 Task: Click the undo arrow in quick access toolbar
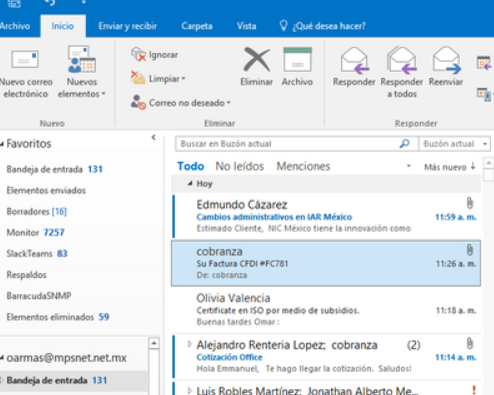pos(50,3)
